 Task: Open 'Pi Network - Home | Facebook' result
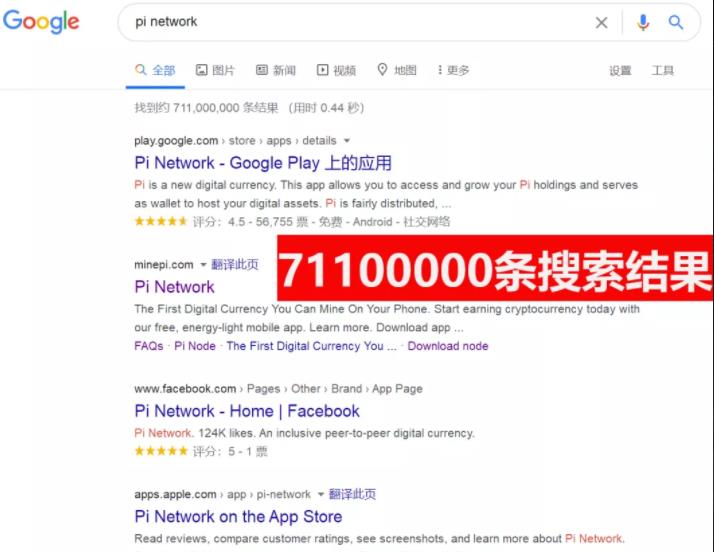[x=247, y=411]
